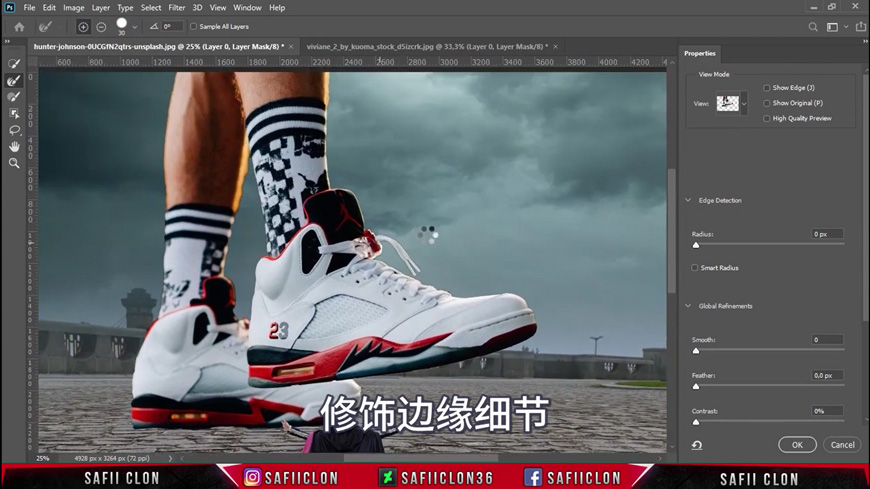
Task: Switch to viviane_2_by_kuoma_stock document tab
Action: (x=427, y=47)
